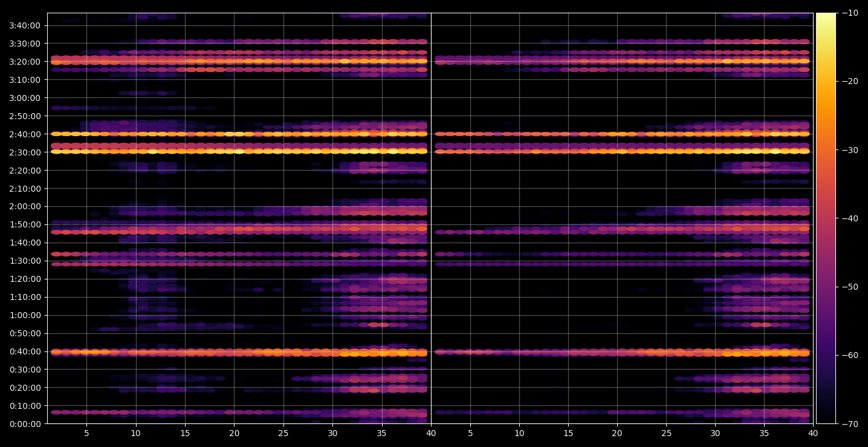
Task: Click x-axis label 25 under right panel
Action: [x=666, y=434]
